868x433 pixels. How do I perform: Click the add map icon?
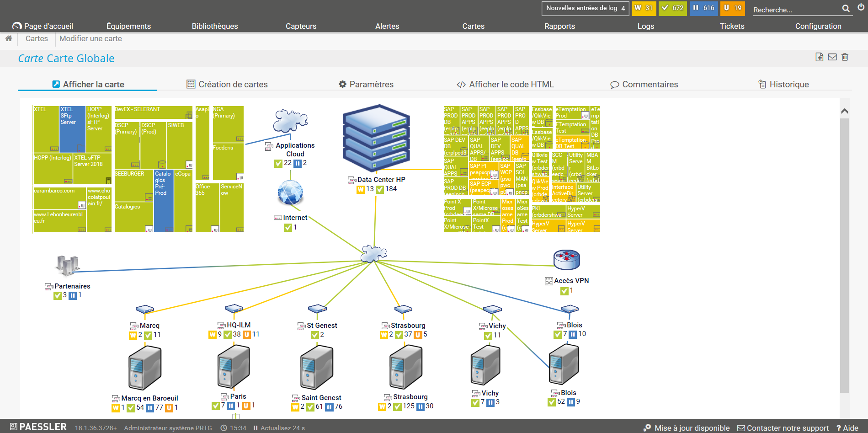pyautogui.click(x=819, y=57)
